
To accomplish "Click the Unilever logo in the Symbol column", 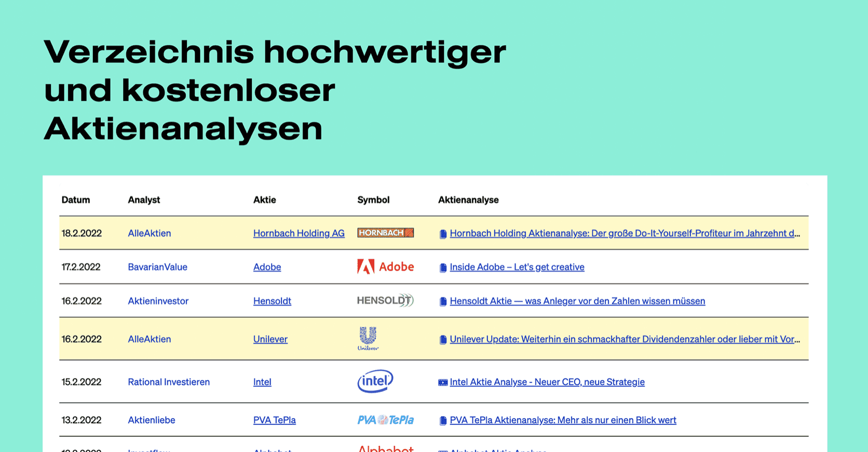I will (x=368, y=339).
